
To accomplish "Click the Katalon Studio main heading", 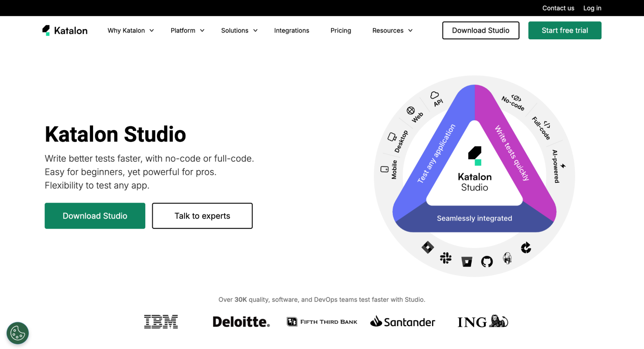I will click(x=115, y=134).
